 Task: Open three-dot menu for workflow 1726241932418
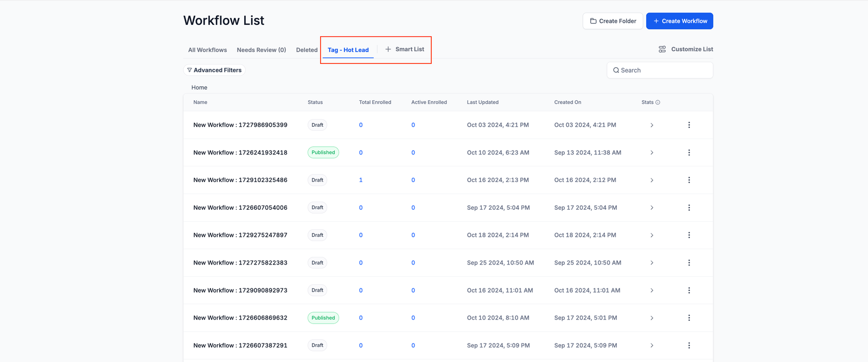689,153
